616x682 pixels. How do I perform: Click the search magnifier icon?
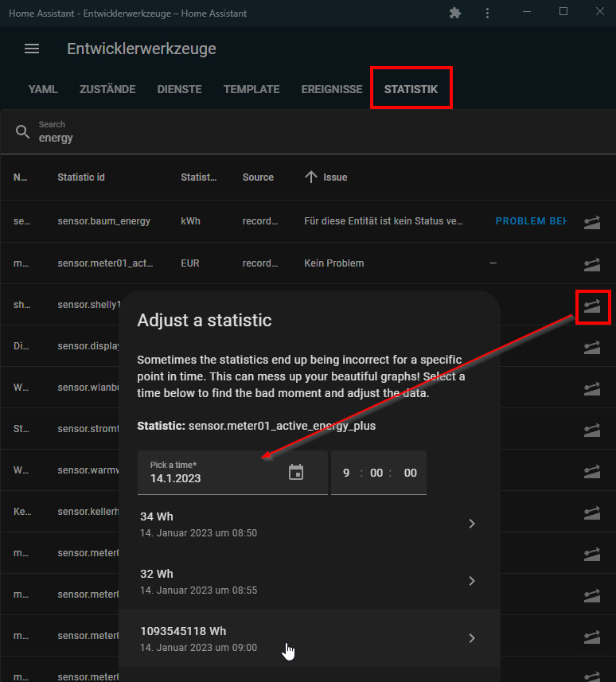pos(23,132)
